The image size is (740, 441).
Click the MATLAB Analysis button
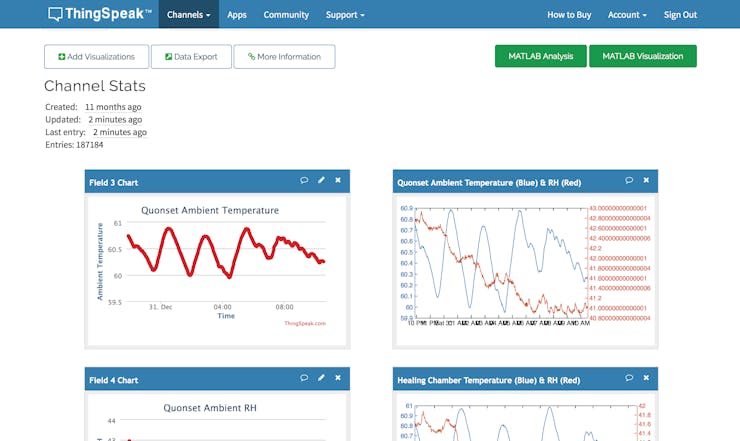[541, 56]
